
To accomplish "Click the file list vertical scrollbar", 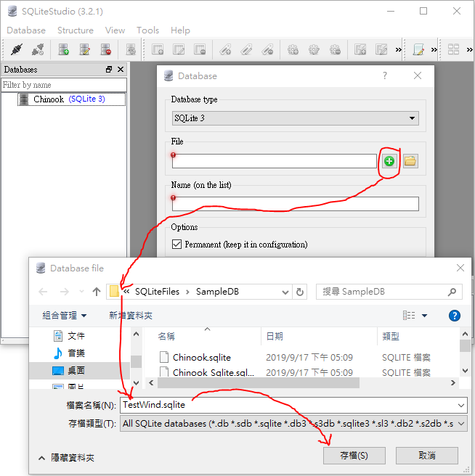I will click(x=465, y=346).
